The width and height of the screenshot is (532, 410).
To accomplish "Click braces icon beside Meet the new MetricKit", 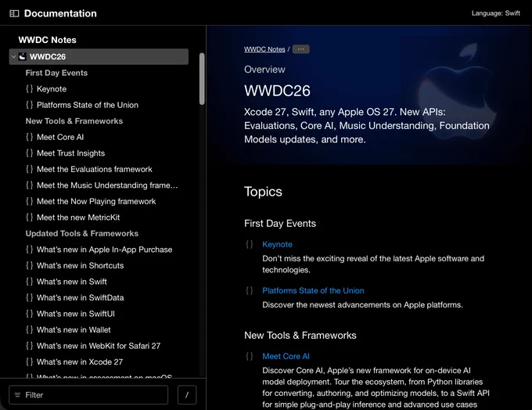I will [x=30, y=218].
